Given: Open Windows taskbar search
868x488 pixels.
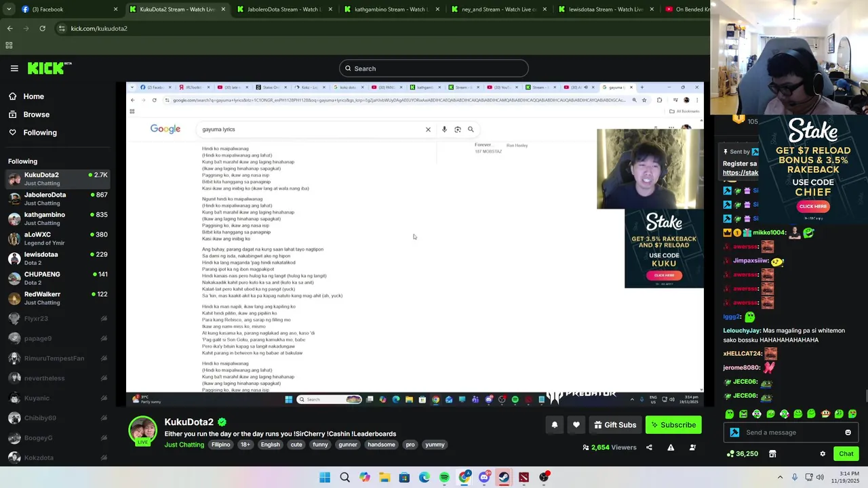Looking at the screenshot, I should (344, 477).
